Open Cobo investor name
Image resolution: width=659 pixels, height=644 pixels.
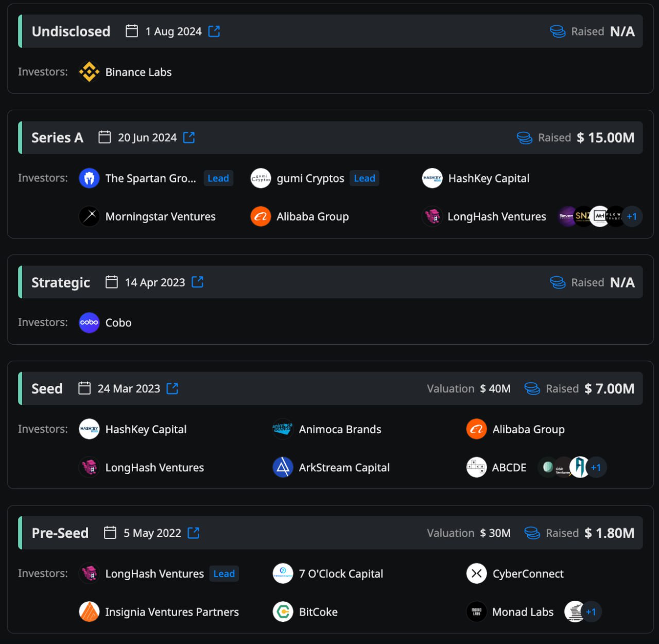pos(118,323)
